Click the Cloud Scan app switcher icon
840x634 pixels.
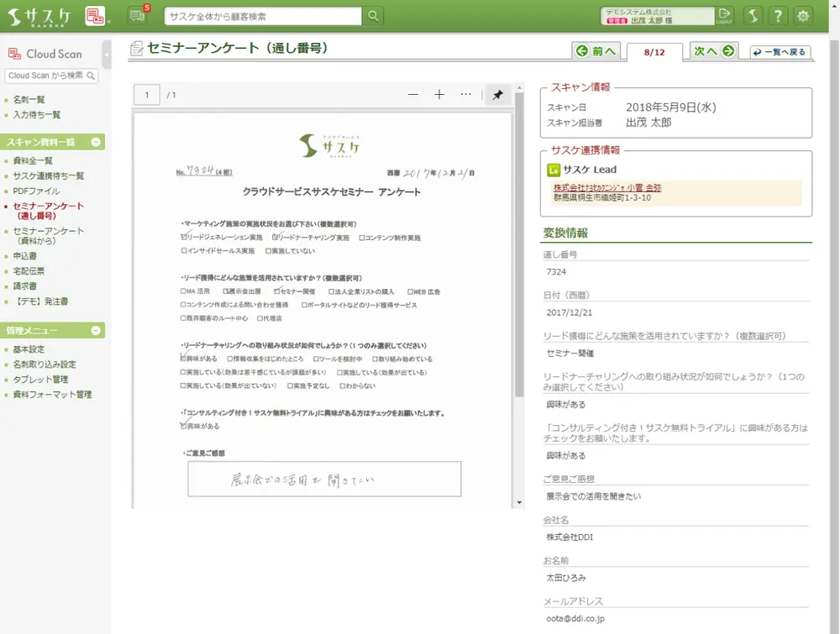(x=96, y=16)
